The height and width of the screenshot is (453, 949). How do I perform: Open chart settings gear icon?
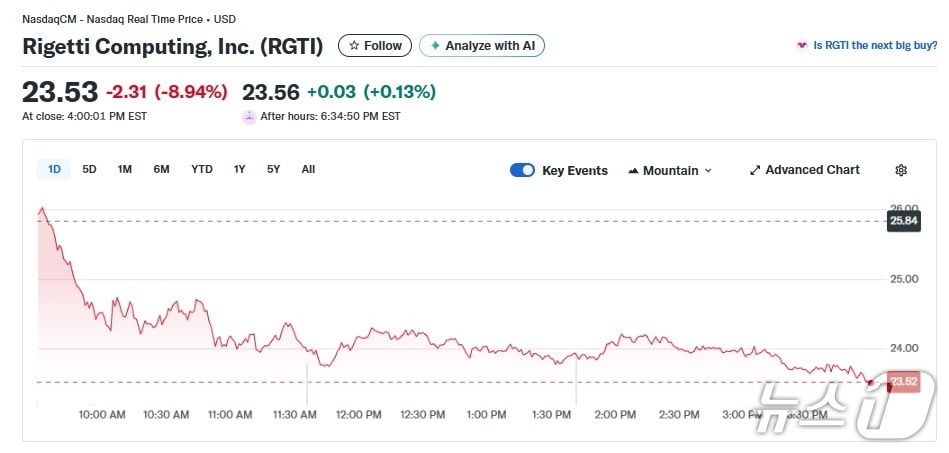(x=900, y=170)
